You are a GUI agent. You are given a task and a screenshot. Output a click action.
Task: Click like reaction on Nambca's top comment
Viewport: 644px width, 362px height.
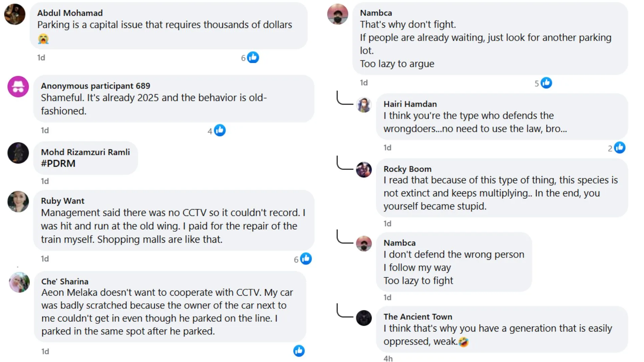[546, 83]
